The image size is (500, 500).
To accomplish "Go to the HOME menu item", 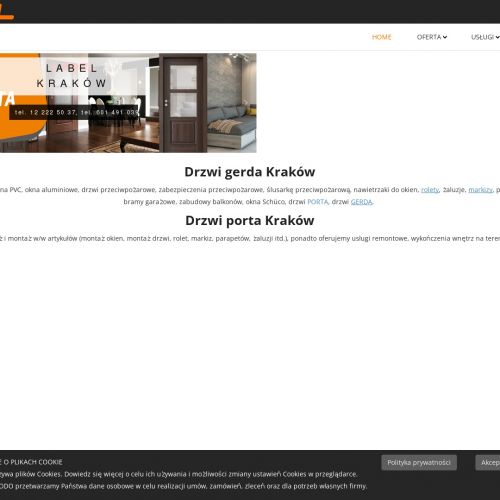I will click(x=381, y=37).
